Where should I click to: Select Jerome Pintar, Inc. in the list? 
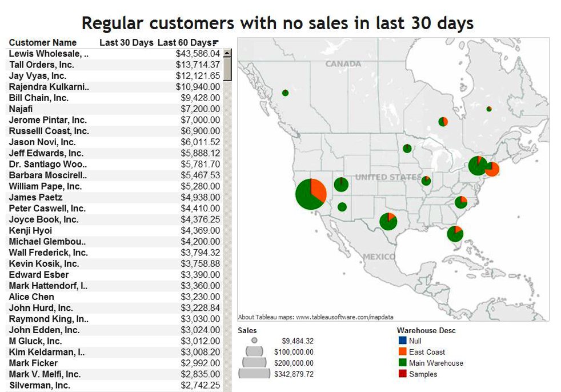(48, 120)
